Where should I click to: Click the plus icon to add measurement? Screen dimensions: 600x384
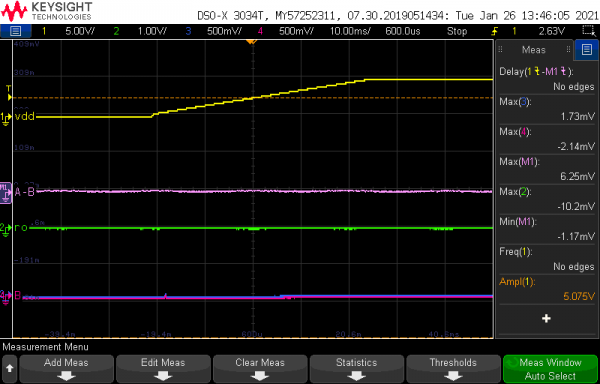(546, 319)
